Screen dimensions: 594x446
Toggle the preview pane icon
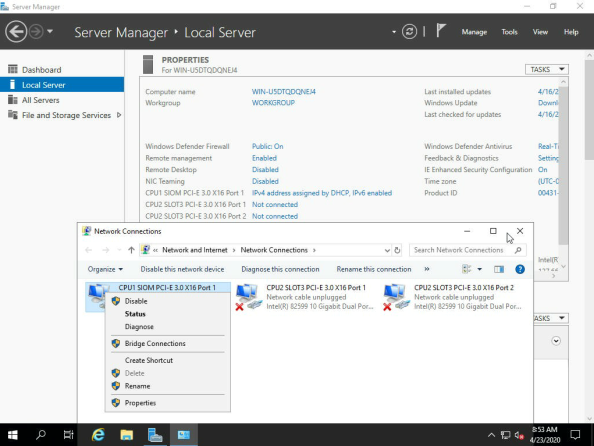pyautogui.click(x=499, y=269)
